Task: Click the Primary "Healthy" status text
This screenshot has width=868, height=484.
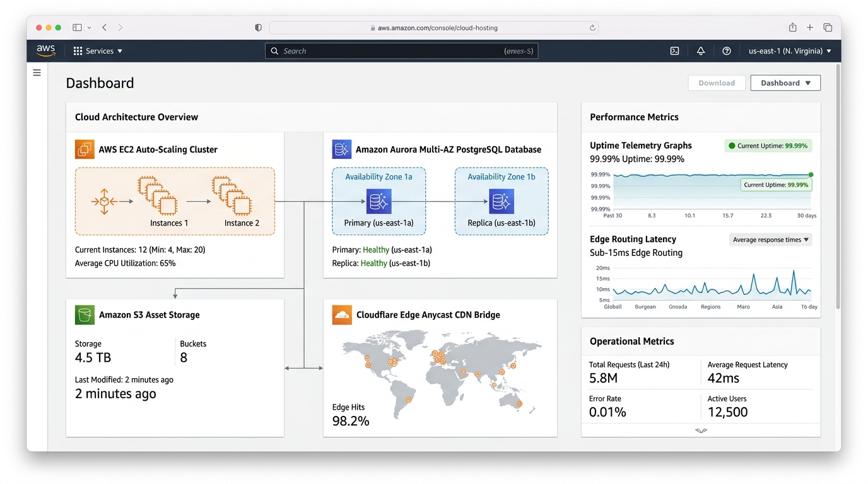Action: (x=376, y=250)
